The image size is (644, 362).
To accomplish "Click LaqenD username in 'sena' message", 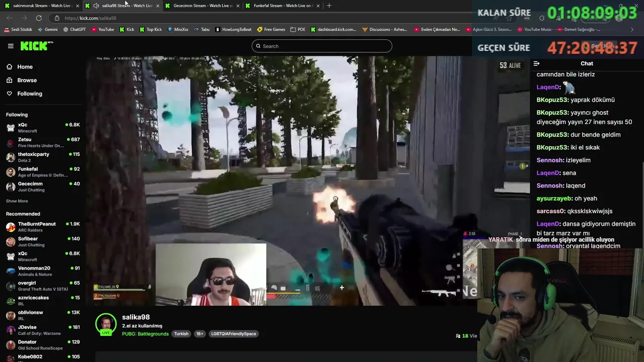I will [548, 173].
